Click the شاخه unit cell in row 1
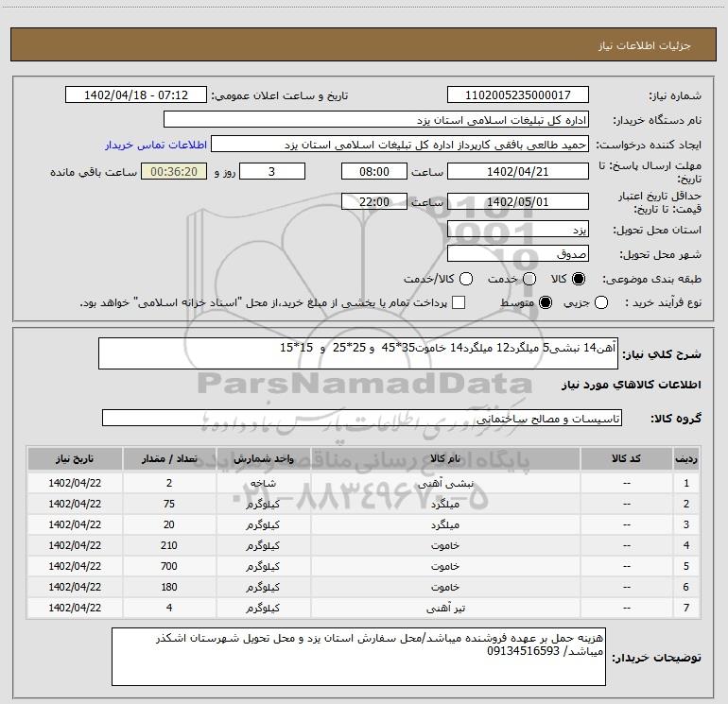This screenshot has height=704, width=728. tap(263, 484)
